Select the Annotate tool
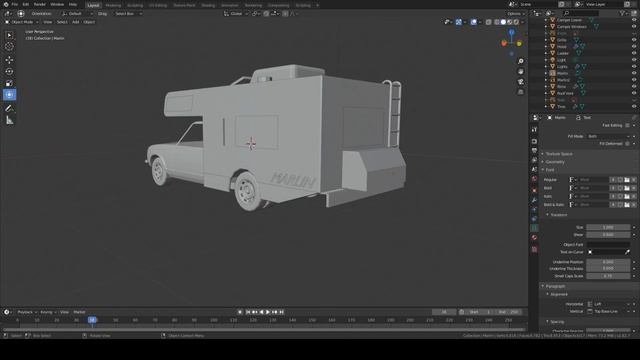 pos(9,109)
